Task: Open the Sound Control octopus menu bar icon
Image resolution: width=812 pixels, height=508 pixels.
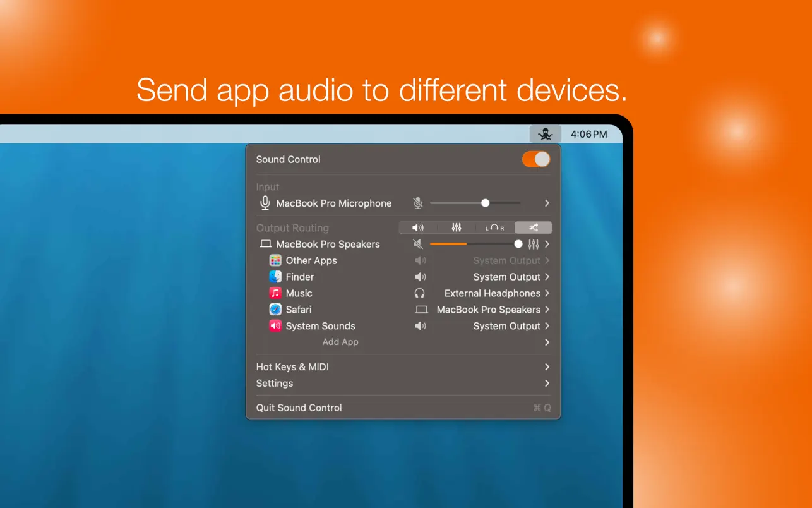Action: click(546, 134)
